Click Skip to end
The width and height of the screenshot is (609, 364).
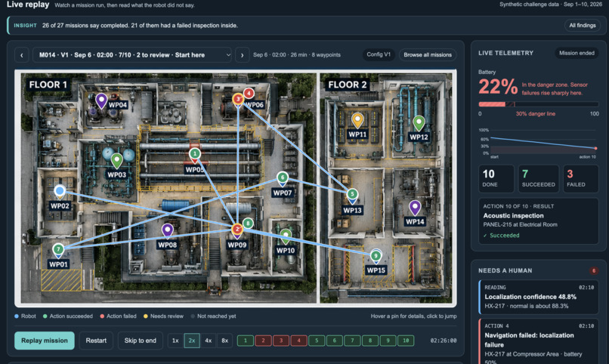[x=141, y=341]
